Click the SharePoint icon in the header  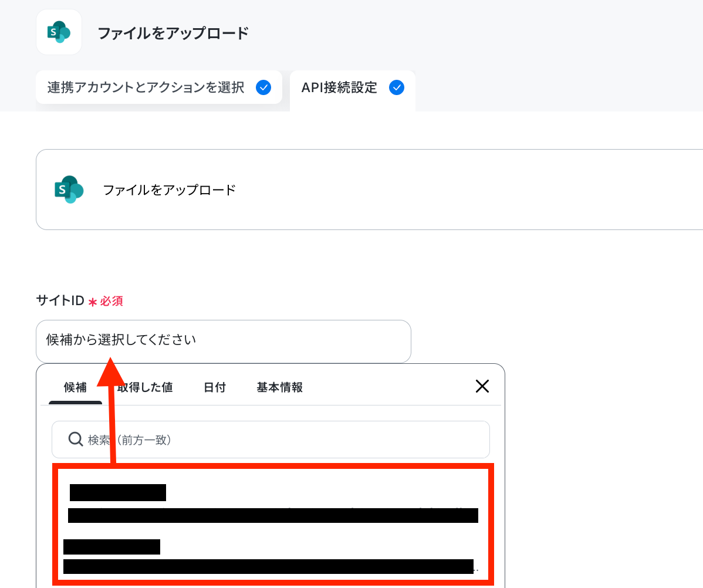pos(59,32)
